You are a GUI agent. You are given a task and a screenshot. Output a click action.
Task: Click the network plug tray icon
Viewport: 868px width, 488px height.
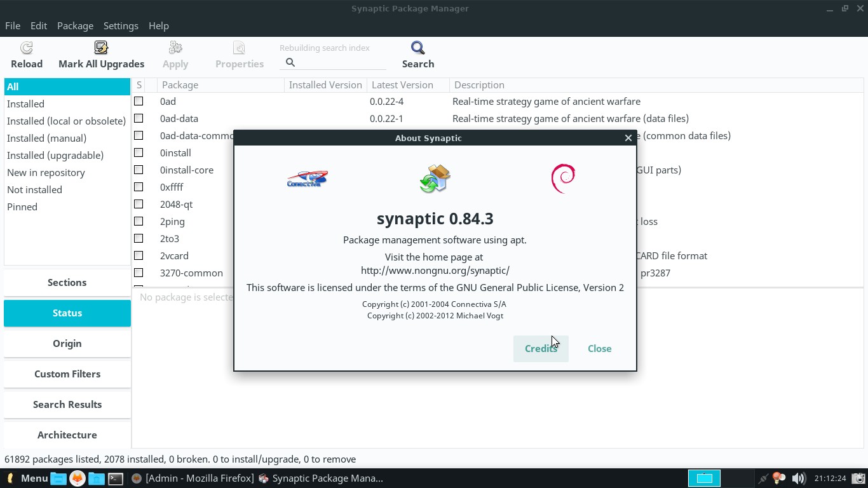[763, 478]
